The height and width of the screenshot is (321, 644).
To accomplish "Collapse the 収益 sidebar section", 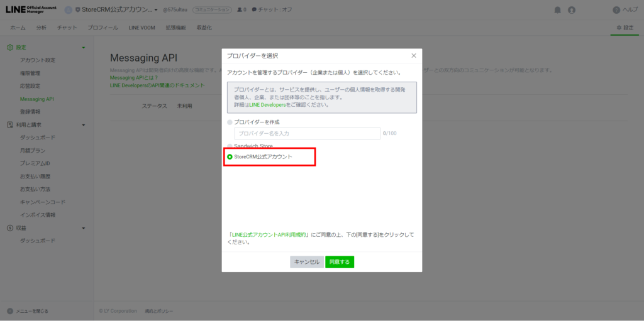I will 84,228.
